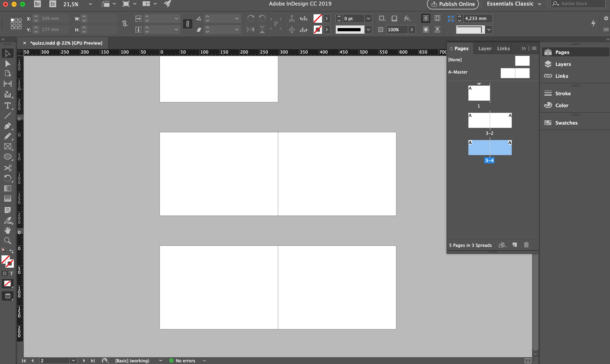This screenshot has height=364, width=610.
Task: Select the Pen tool
Action: (7, 126)
